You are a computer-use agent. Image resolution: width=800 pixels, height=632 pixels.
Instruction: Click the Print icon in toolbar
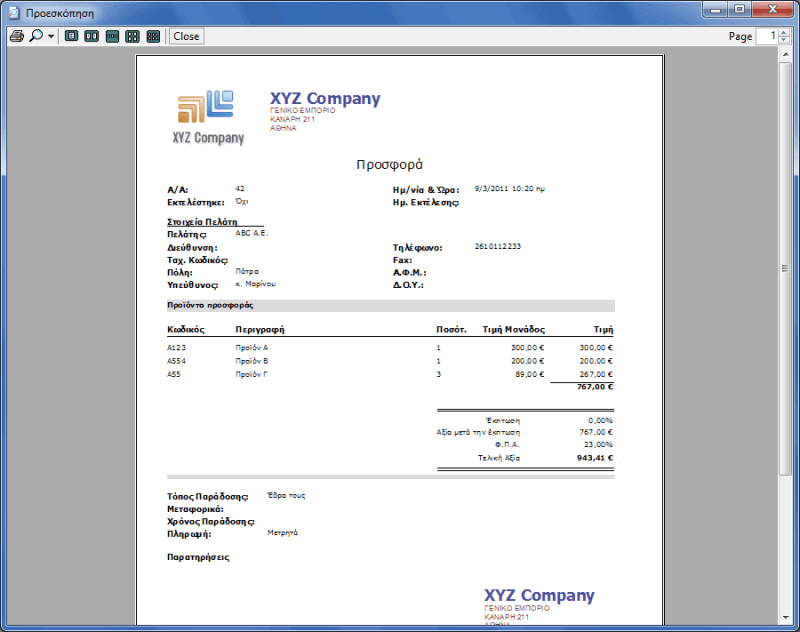click(16, 36)
